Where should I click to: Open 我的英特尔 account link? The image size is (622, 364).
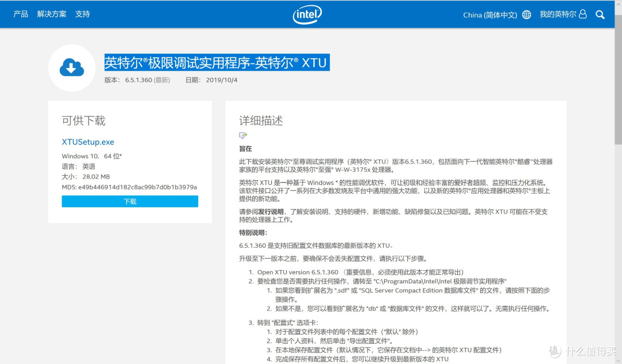[x=557, y=14]
